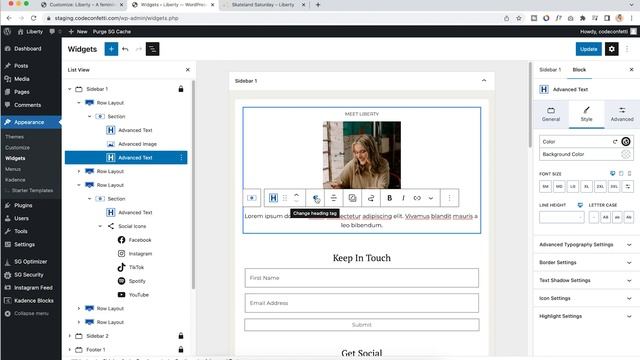This screenshot has width=640, height=360.
Task: Insert link using toolbar link icon
Action: (417, 198)
